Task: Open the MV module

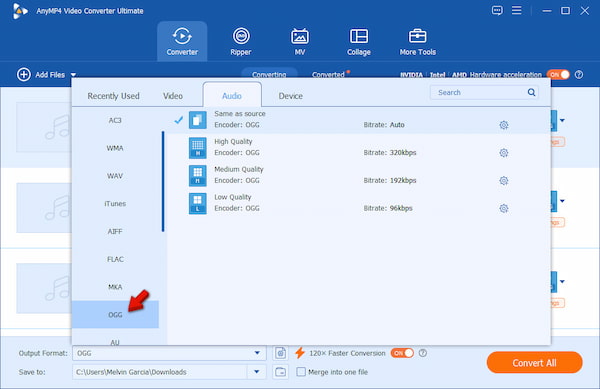Action: (x=300, y=41)
